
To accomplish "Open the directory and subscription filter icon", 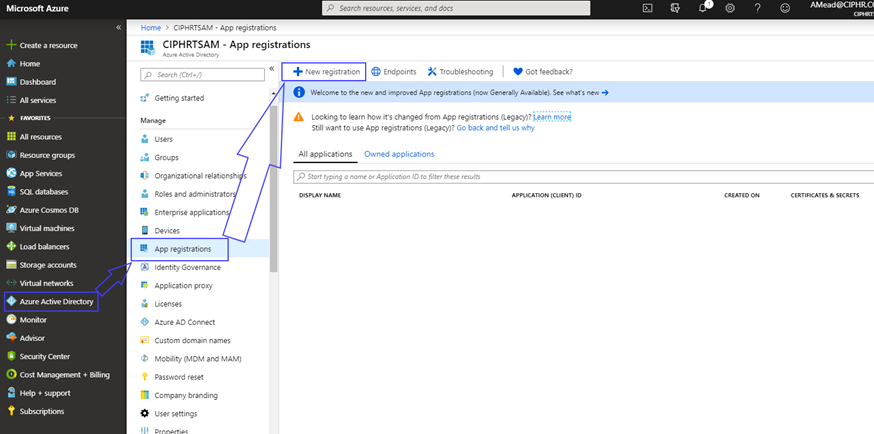I will coord(676,8).
